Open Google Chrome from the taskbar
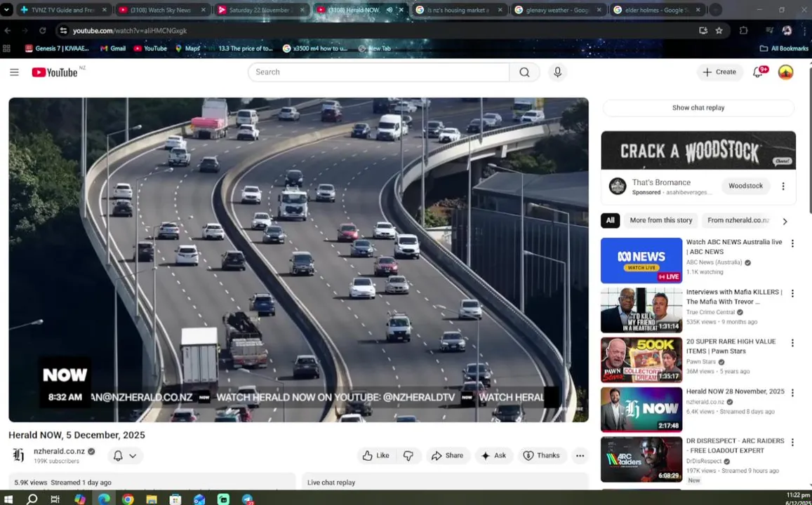Screen dimensions: 812x505 (x=128, y=499)
